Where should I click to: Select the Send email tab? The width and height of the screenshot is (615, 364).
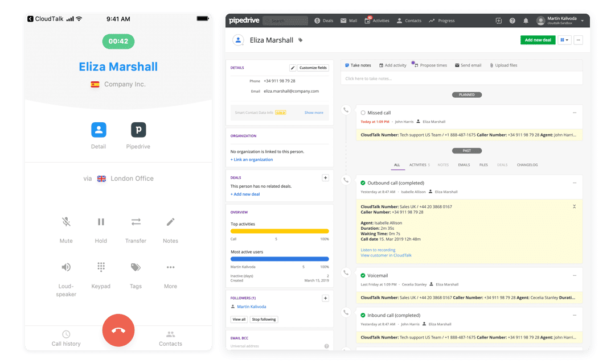(x=468, y=65)
